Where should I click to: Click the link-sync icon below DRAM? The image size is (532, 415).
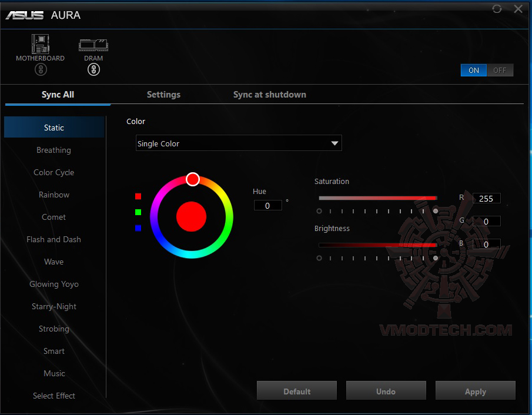[x=93, y=70]
